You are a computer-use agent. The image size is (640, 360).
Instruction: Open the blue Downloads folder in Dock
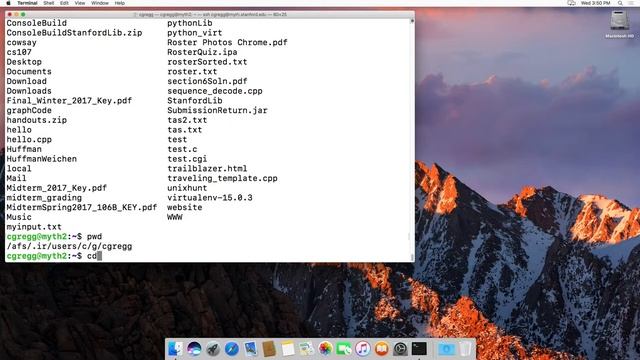tap(446, 349)
